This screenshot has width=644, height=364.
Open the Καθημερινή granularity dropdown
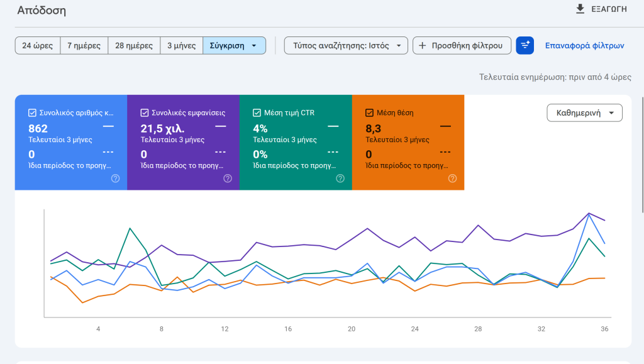pyautogui.click(x=584, y=113)
